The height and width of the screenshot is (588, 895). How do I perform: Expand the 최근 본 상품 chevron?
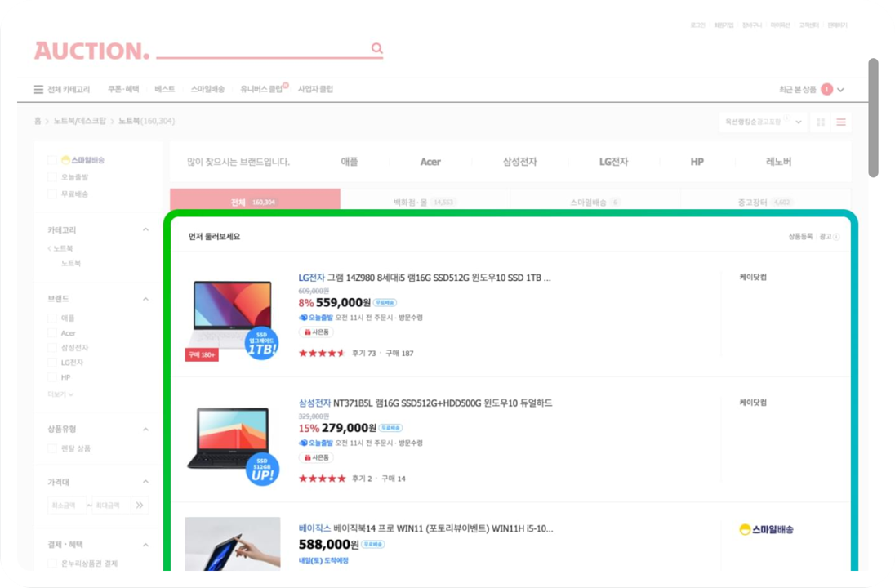(841, 90)
